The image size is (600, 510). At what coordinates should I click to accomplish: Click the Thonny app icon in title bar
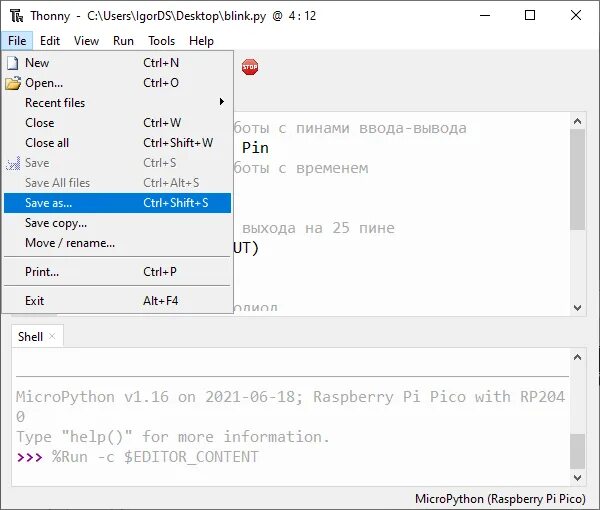tap(16, 16)
